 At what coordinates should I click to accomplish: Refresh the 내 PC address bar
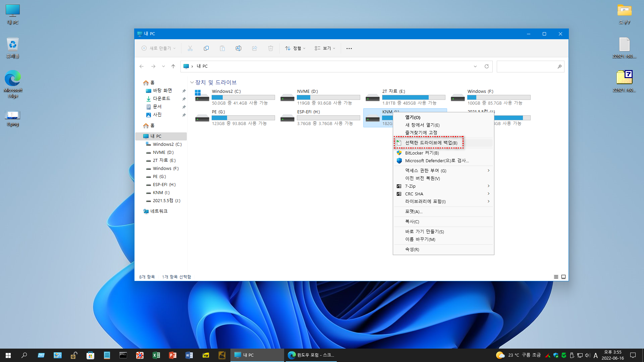[x=487, y=66]
